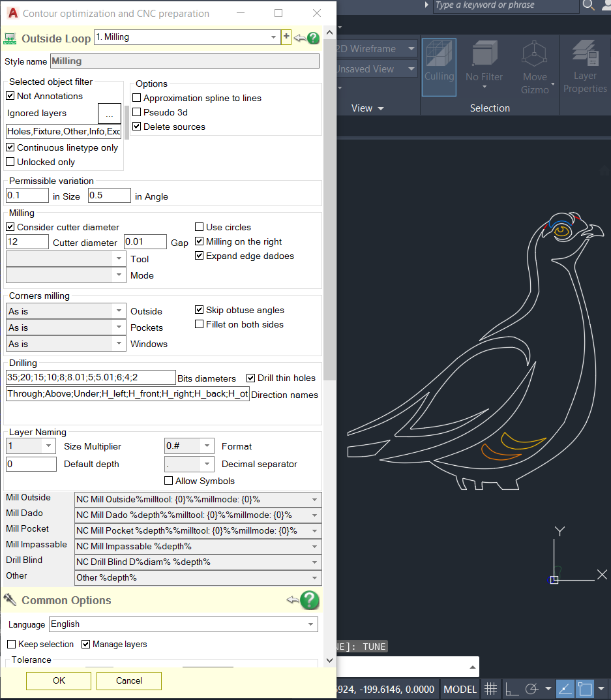Enable Approximation spline to lines
The width and height of the screenshot is (611, 700).
[136, 97]
